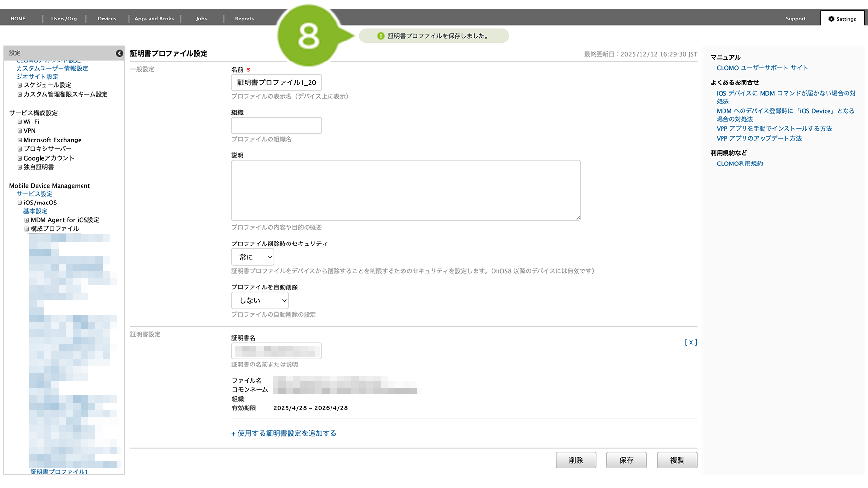The height and width of the screenshot is (488, 868).
Task: Open the Apps and Books tab
Action: click(154, 19)
